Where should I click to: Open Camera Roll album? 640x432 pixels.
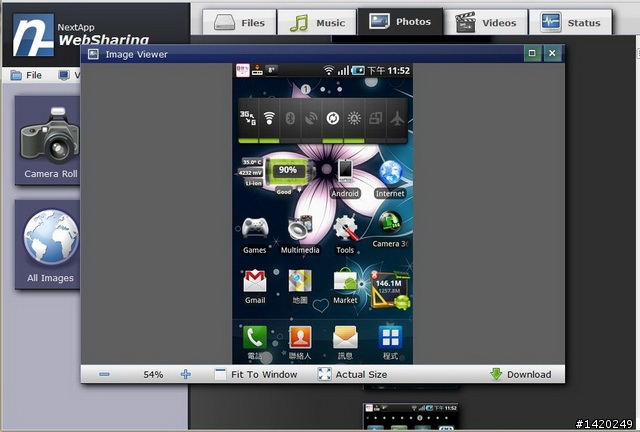(x=50, y=141)
